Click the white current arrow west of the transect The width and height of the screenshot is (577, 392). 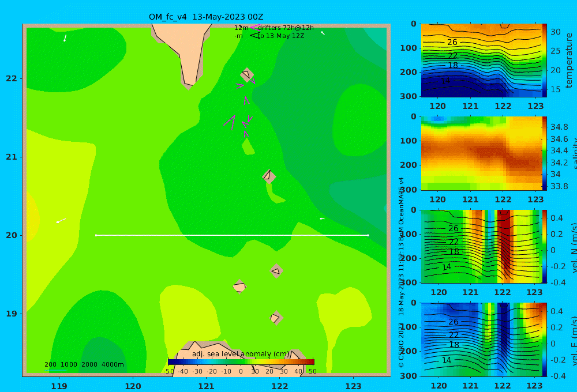coord(61,221)
